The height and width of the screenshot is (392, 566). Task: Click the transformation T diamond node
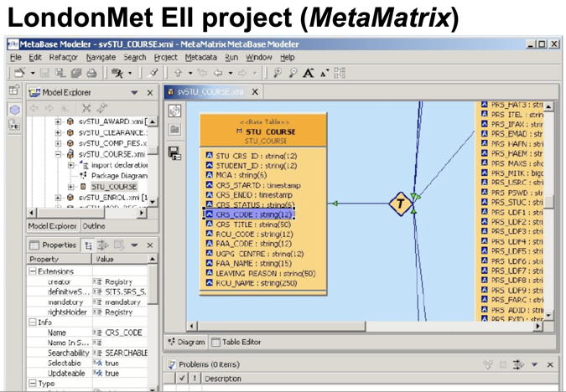pyautogui.click(x=402, y=204)
